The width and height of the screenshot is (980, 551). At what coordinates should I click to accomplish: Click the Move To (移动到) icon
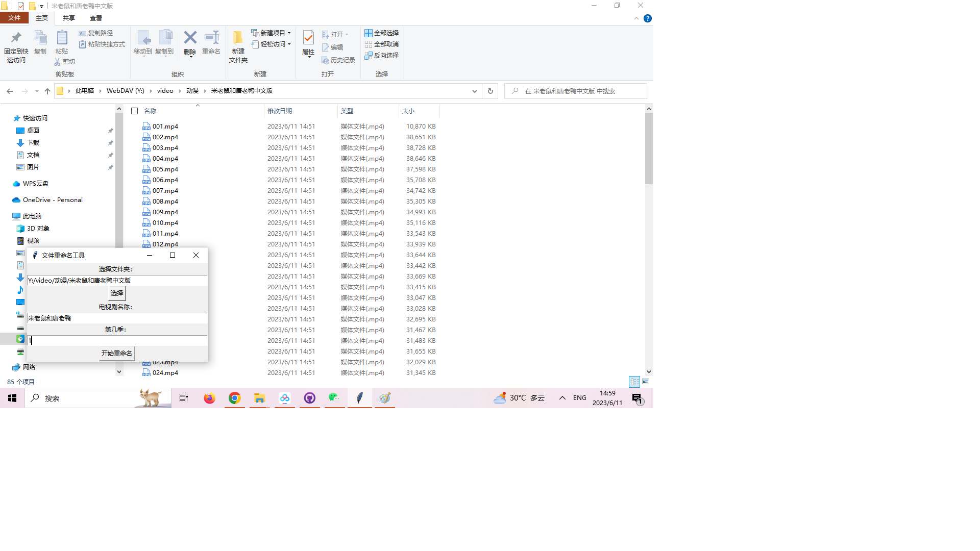click(x=143, y=38)
